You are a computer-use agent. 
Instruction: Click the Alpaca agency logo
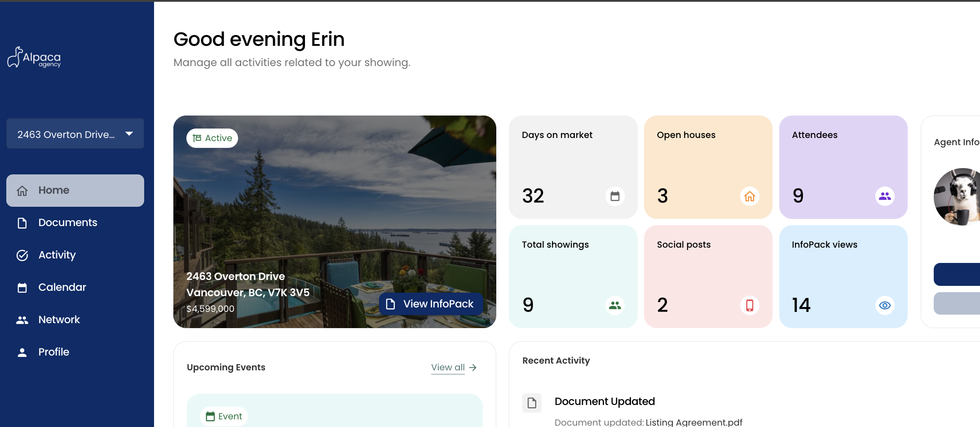[34, 58]
